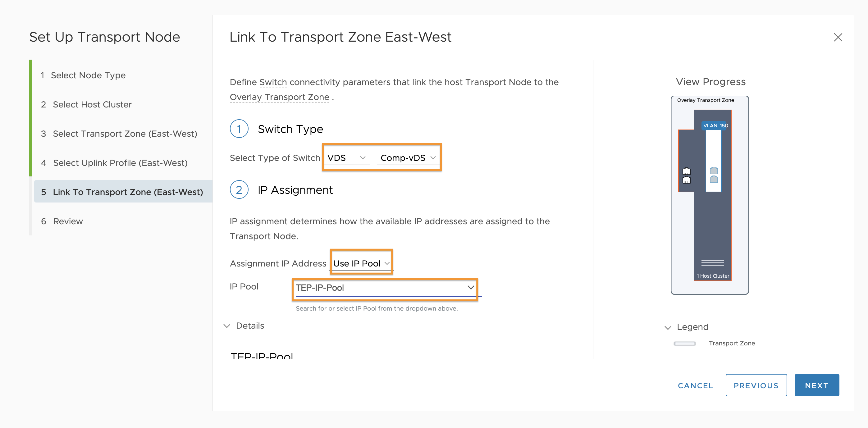Click the numbered circle for Switch Type

click(x=239, y=129)
